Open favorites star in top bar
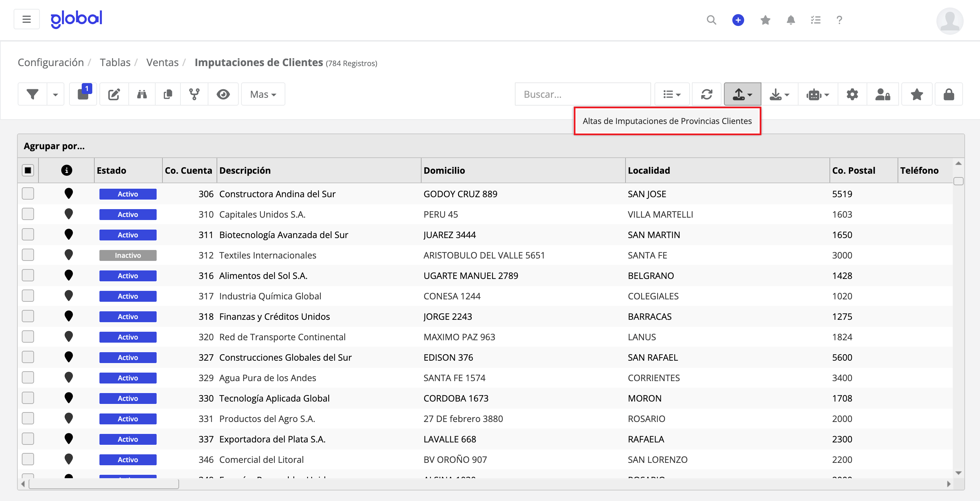The height and width of the screenshot is (501, 980). 765,20
